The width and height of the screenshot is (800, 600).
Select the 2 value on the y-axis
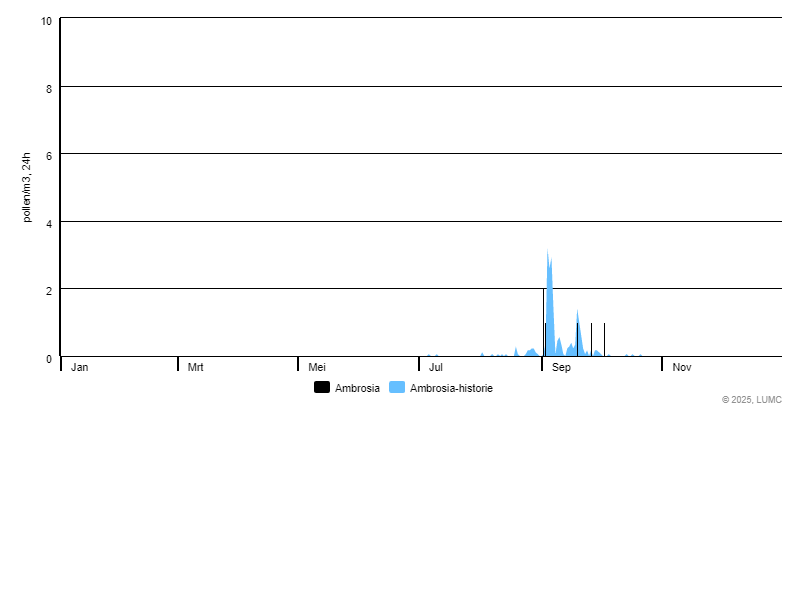(49, 290)
